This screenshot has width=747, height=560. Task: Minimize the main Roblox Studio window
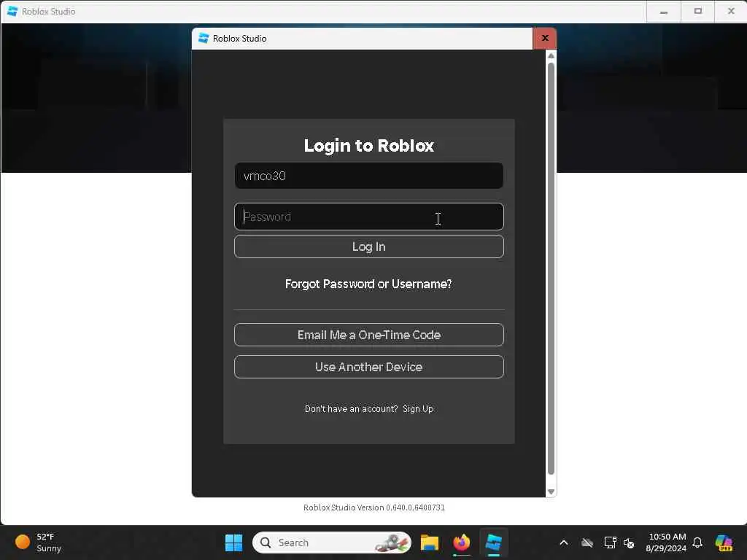click(x=664, y=12)
